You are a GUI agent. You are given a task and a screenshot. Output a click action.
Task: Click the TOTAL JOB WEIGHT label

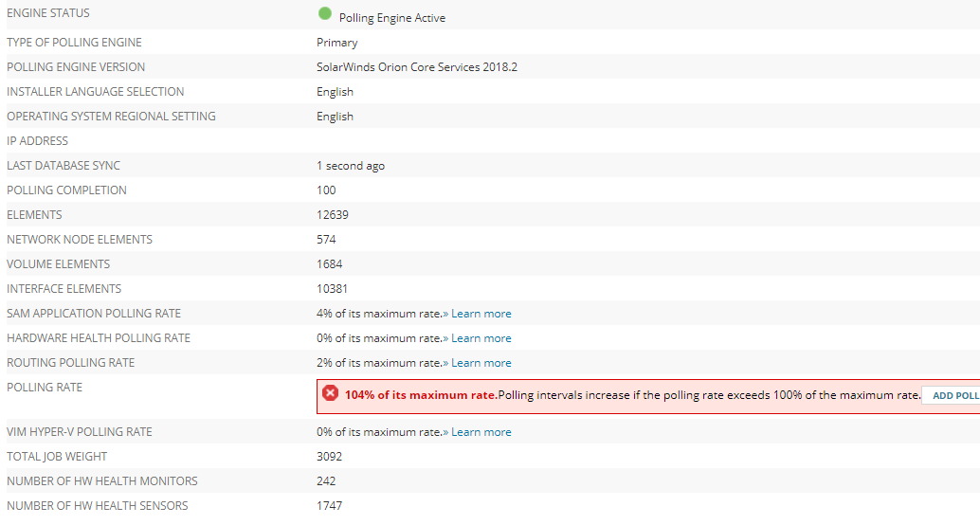(57, 457)
